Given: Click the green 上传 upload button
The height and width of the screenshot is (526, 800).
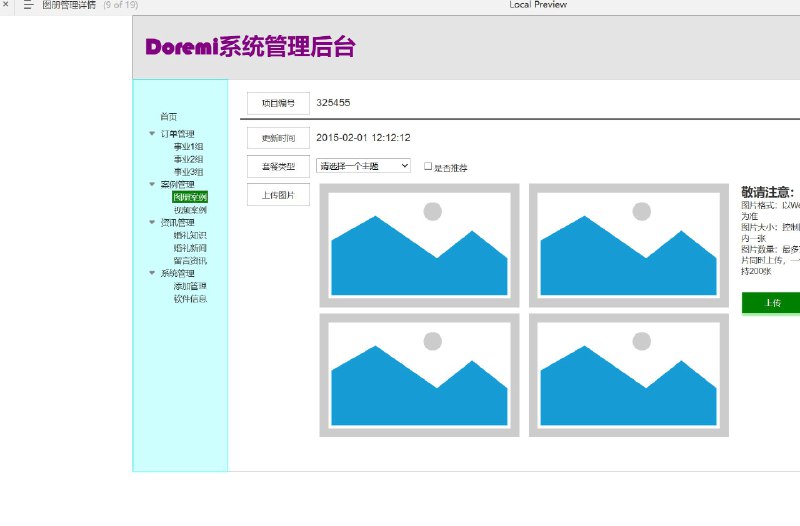Looking at the screenshot, I should (x=771, y=303).
